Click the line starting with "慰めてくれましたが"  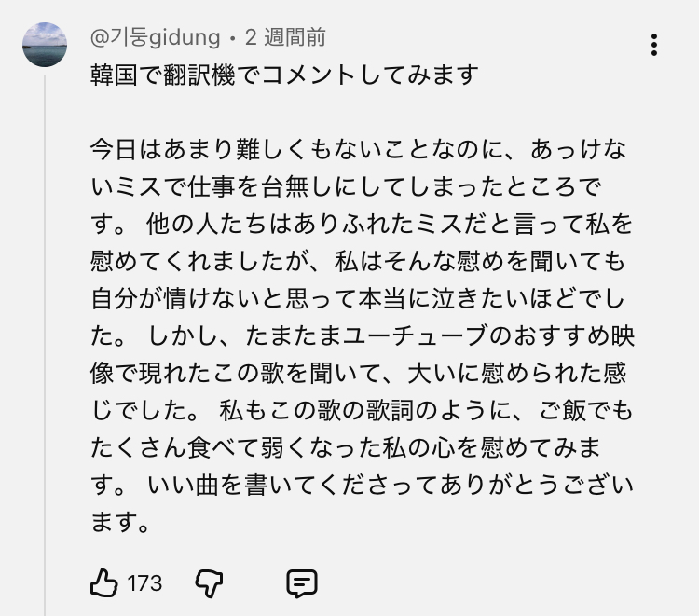click(363, 260)
